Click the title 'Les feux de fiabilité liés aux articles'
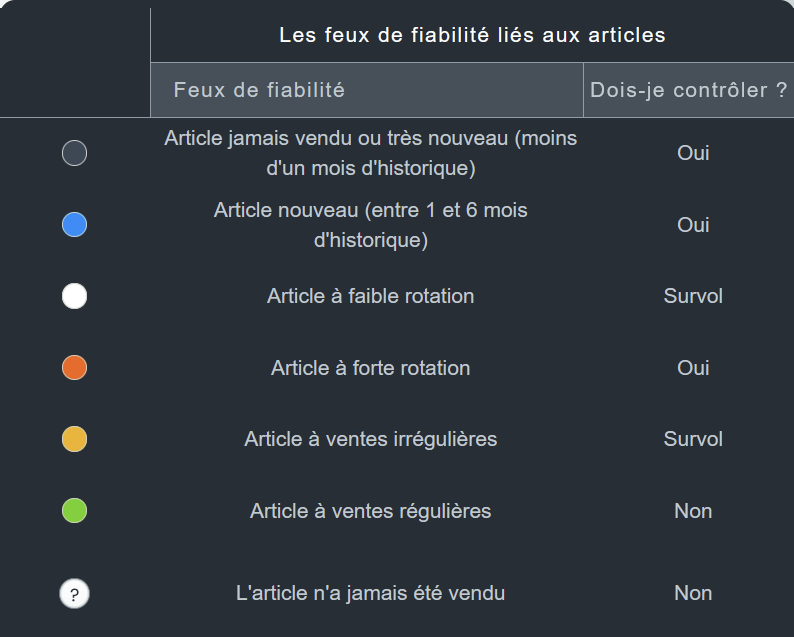The image size is (794, 637). (472, 35)
